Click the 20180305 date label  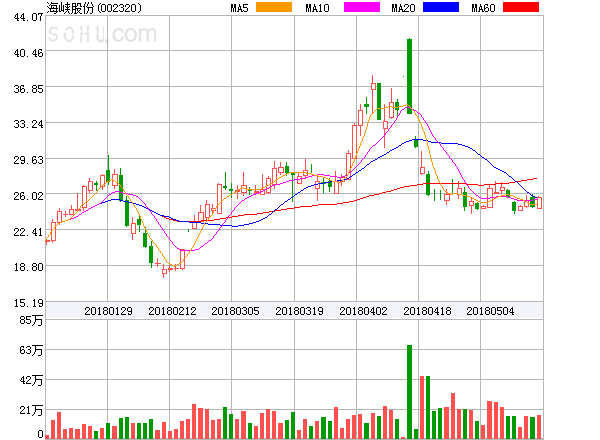pyautogui.click(x=235, y=311)
